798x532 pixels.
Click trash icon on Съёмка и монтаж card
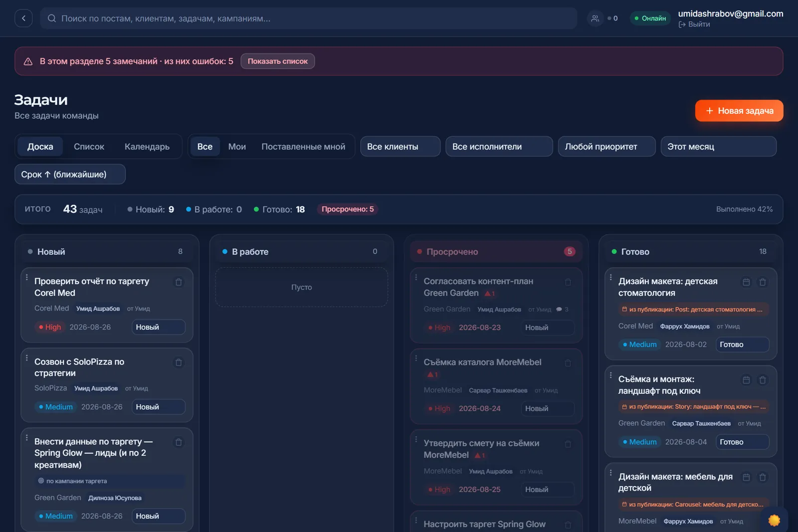[763, 380]
